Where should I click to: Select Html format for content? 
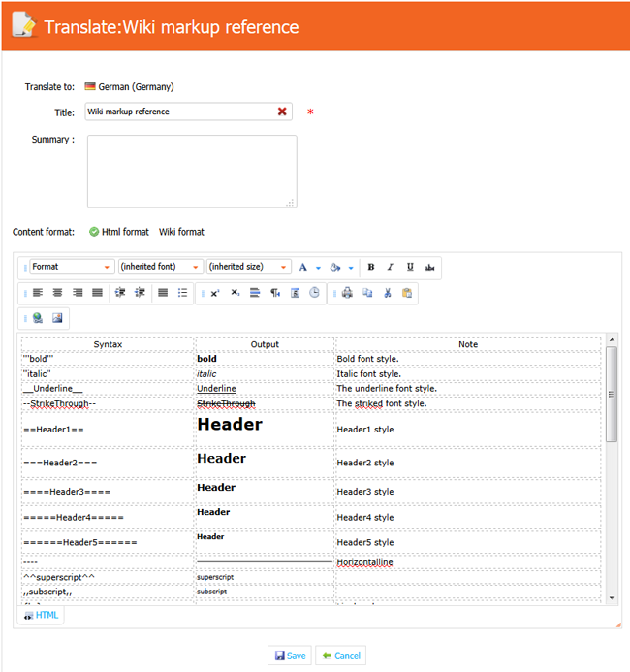119,232
